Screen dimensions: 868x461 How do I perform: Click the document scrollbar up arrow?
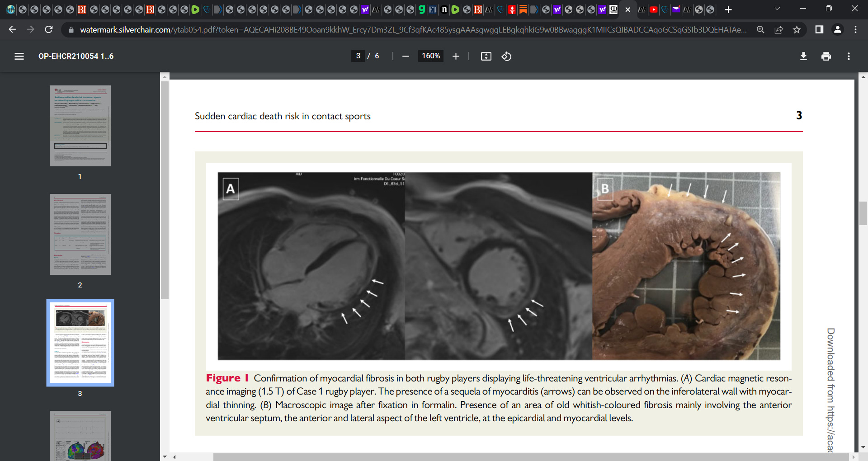pos(863,77)
